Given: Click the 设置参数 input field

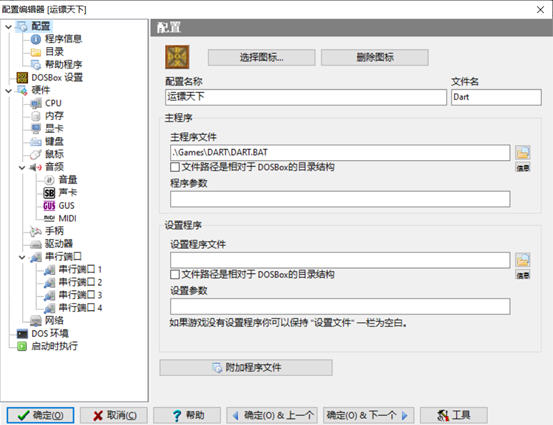Looking at the screenshot, I should 340,306.
